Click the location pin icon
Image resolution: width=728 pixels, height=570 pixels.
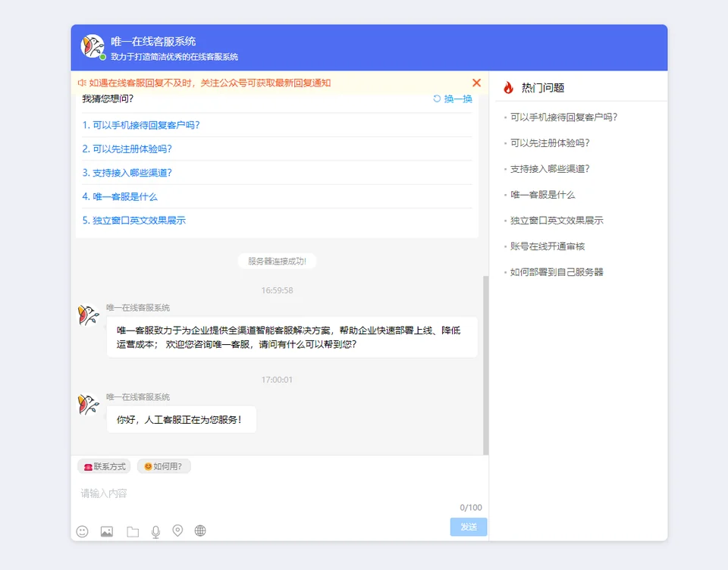(177, 531)
